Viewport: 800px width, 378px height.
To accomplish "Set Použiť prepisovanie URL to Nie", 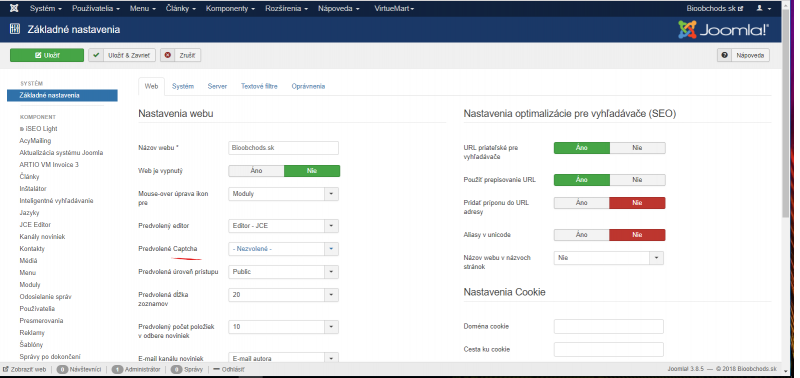I will [x=637, y=180].
